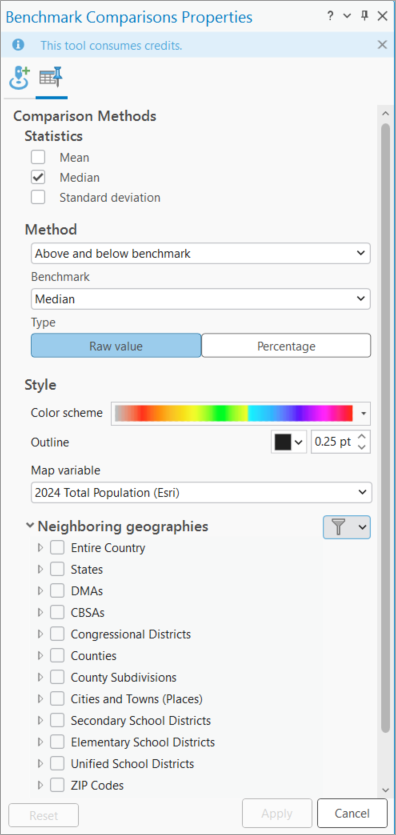Uncheck the Median statistic checkbox
This screenshot has width=396, height=835.
(38, 177)
